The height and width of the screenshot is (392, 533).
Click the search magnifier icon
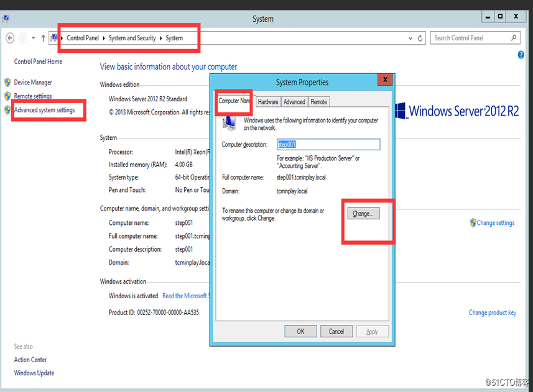coord(514,38)
